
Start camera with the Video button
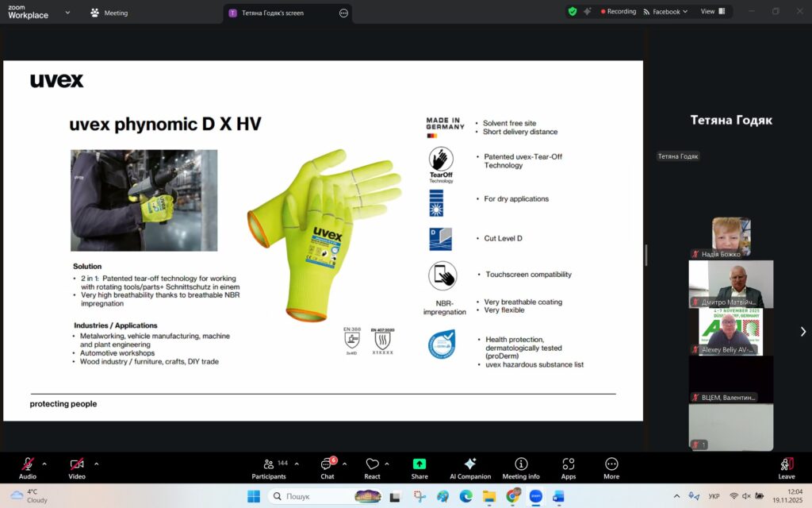point(77,465)
